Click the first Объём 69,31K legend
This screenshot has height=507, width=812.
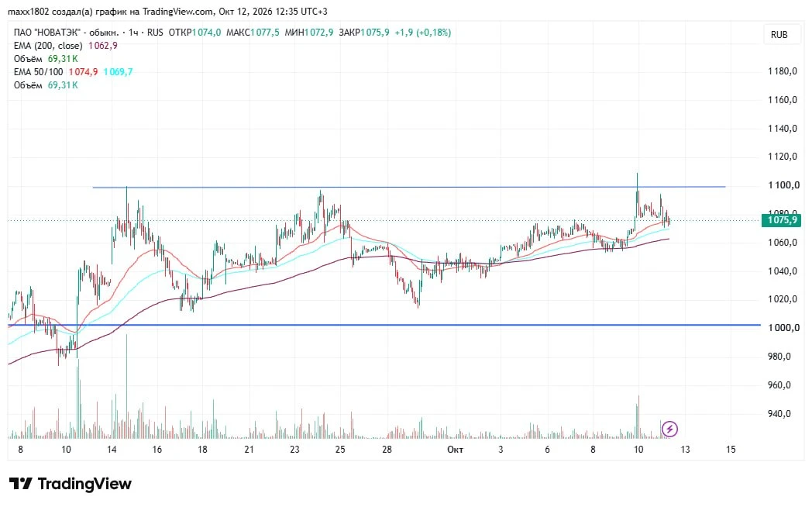(x=46, y=58)
